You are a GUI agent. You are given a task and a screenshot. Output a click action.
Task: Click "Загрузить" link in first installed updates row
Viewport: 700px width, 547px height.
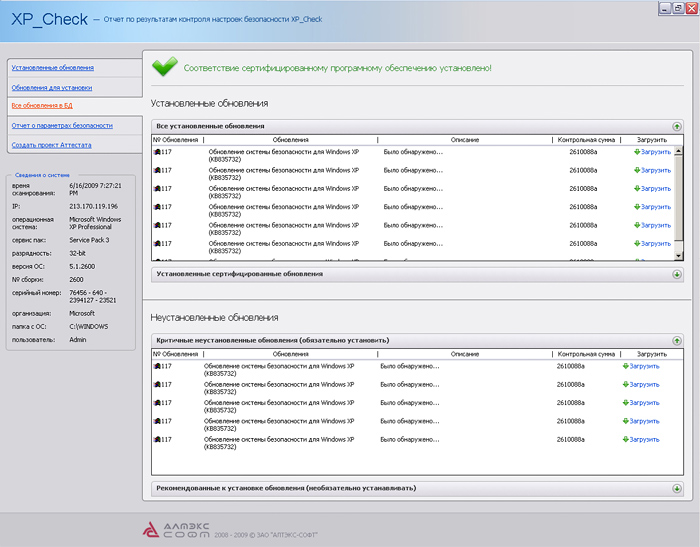tap(656, 152)
